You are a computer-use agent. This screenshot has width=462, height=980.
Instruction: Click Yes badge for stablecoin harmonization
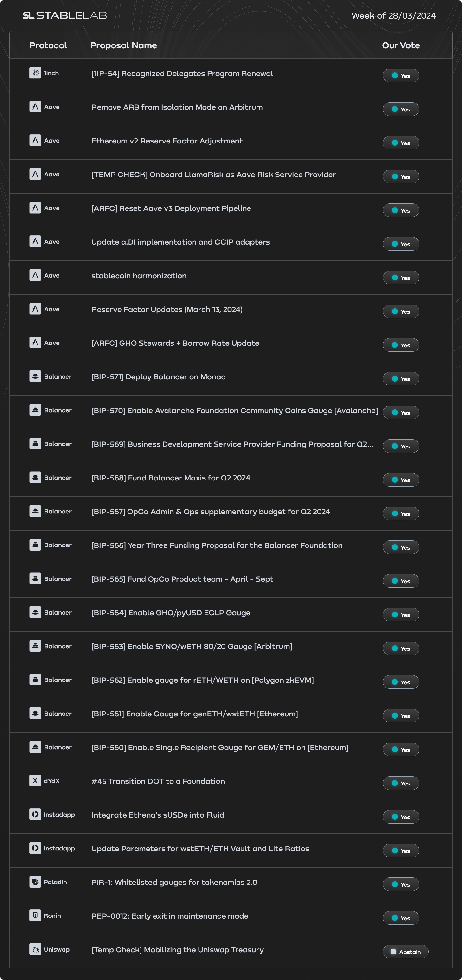(401, 278)
